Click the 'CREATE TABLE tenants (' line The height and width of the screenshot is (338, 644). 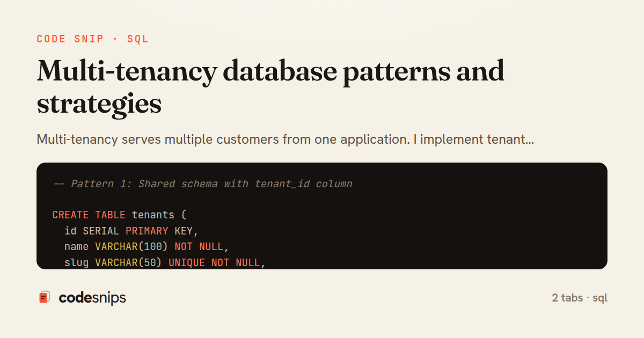point(119,215)
